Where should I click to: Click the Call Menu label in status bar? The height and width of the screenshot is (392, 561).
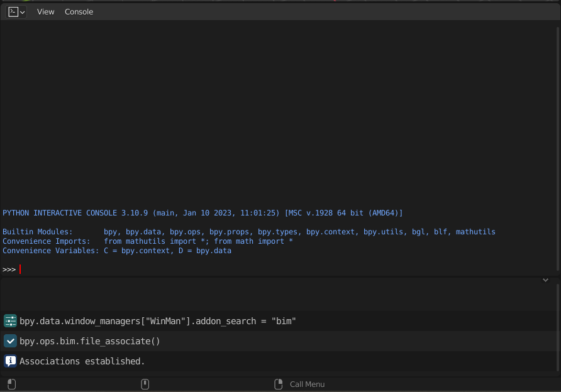coord(306,384)
